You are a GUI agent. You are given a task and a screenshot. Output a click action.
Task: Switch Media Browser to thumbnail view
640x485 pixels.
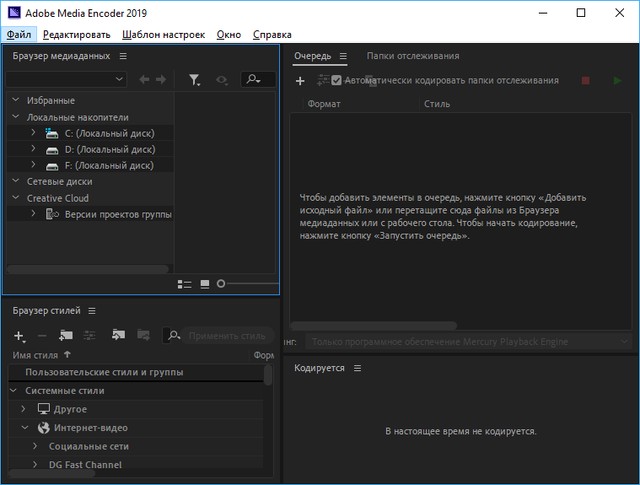pos(205,284)
